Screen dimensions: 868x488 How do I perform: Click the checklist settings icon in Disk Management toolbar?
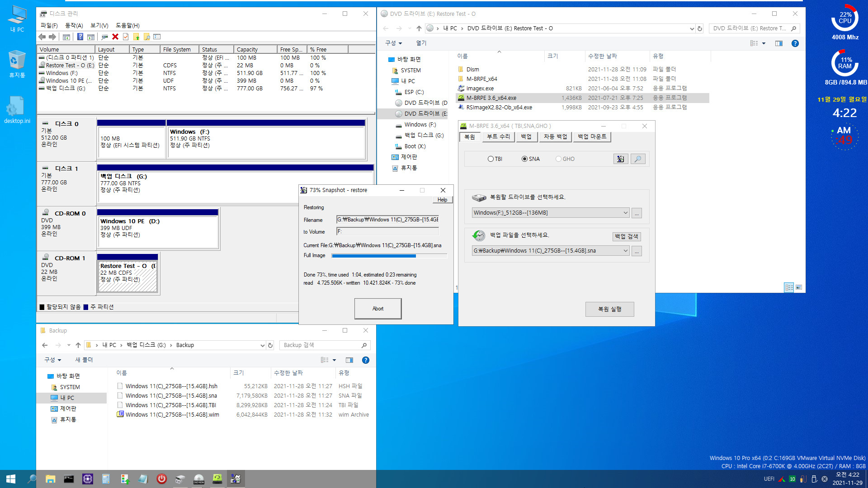(x=157, y=37)
